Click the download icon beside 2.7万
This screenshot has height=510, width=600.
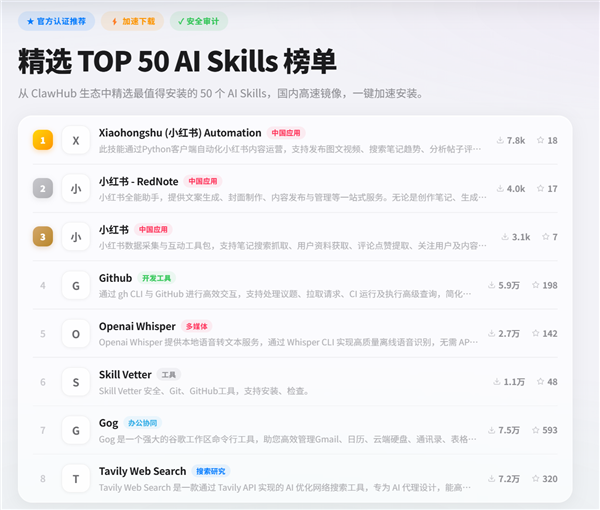coord(491,334)
